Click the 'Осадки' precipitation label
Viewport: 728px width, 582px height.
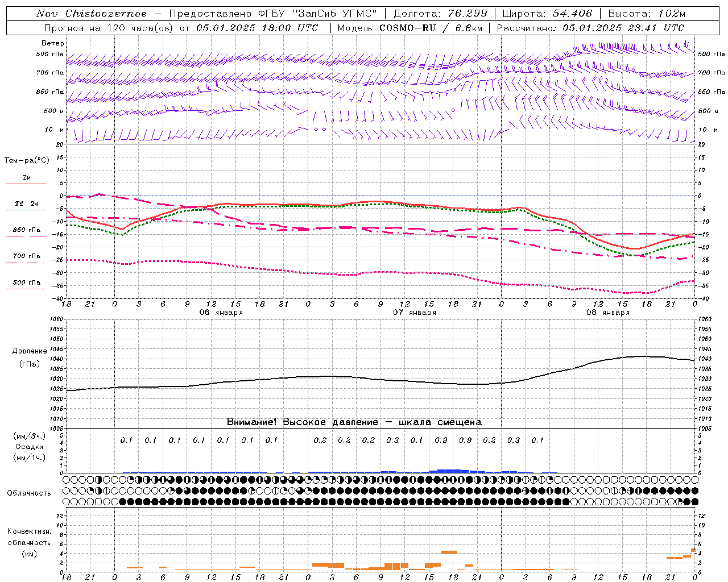coord(30,447)
